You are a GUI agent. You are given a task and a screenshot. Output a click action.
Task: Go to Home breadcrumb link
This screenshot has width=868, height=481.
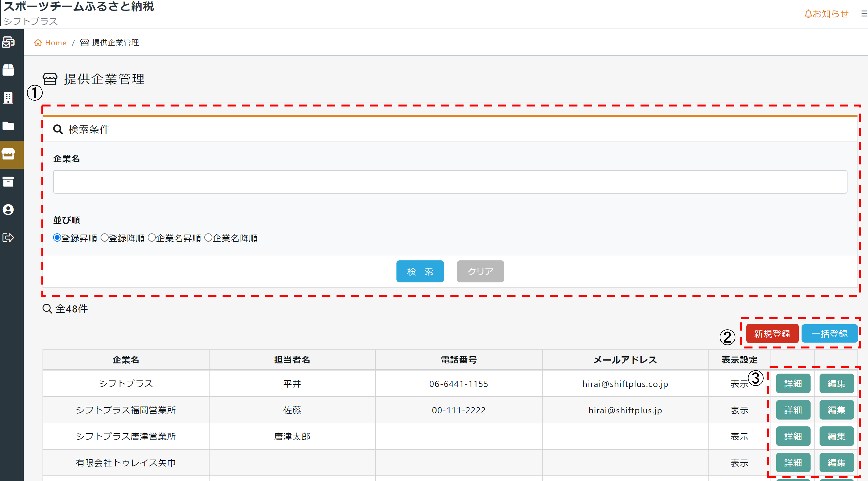(x=51, y=43)
